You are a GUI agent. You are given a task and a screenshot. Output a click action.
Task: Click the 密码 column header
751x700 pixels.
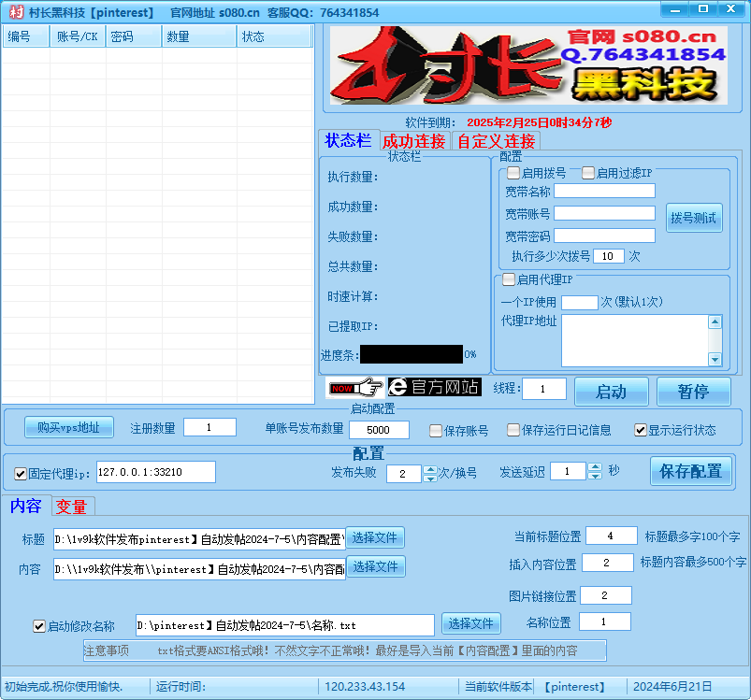click(134, 36)
